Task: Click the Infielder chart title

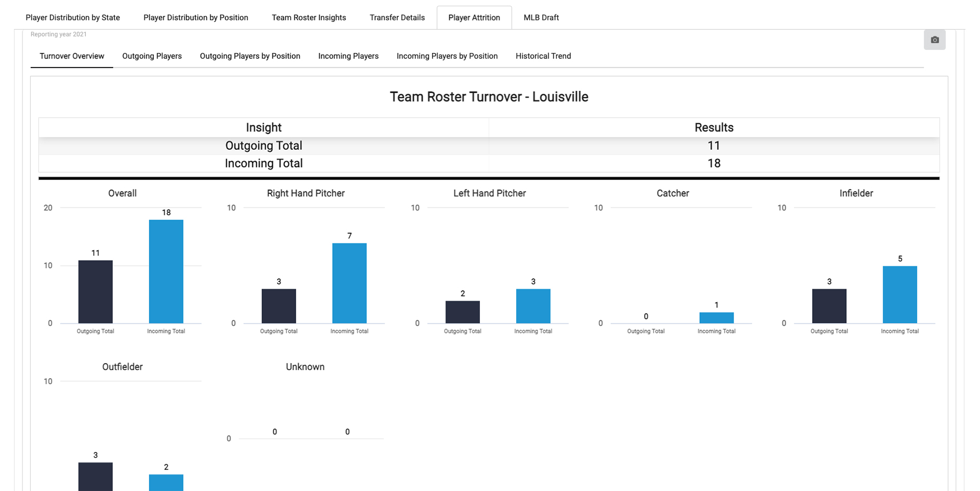Action: (x=856, y=193)
